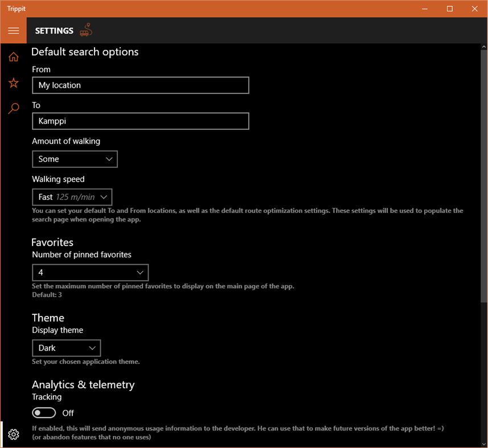Click the SETTINGS page header
Screen dimensions: 488x448
click(x=54, y=31)
